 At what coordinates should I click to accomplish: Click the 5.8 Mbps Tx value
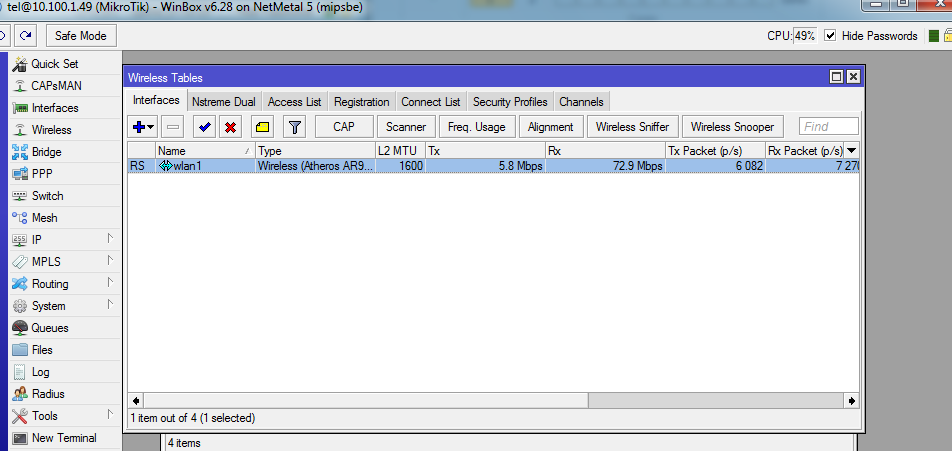[520, 166]
